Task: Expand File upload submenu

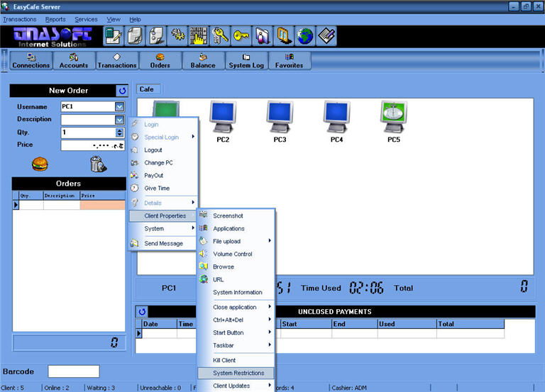Action: [x=236, y=241]
